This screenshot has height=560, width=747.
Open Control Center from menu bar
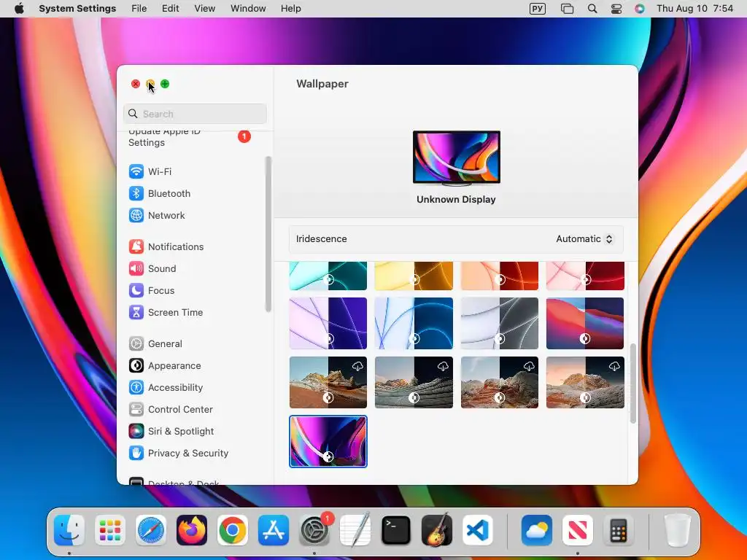tap(616, 9)
